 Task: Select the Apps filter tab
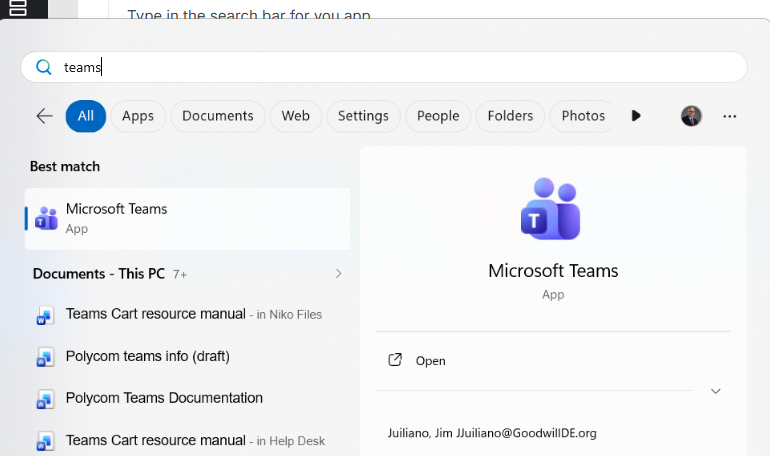(138, 116)
